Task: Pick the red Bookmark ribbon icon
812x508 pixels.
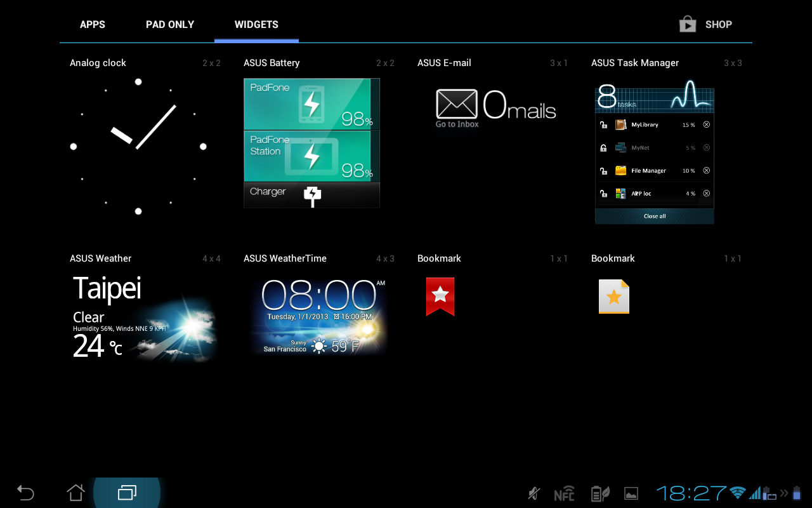Action: tap(440, 297)
